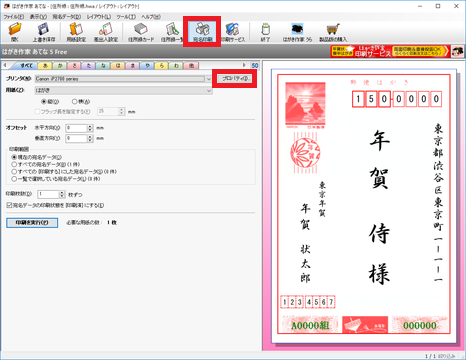Open the レイアウト menu

click(x=99, y=17)
